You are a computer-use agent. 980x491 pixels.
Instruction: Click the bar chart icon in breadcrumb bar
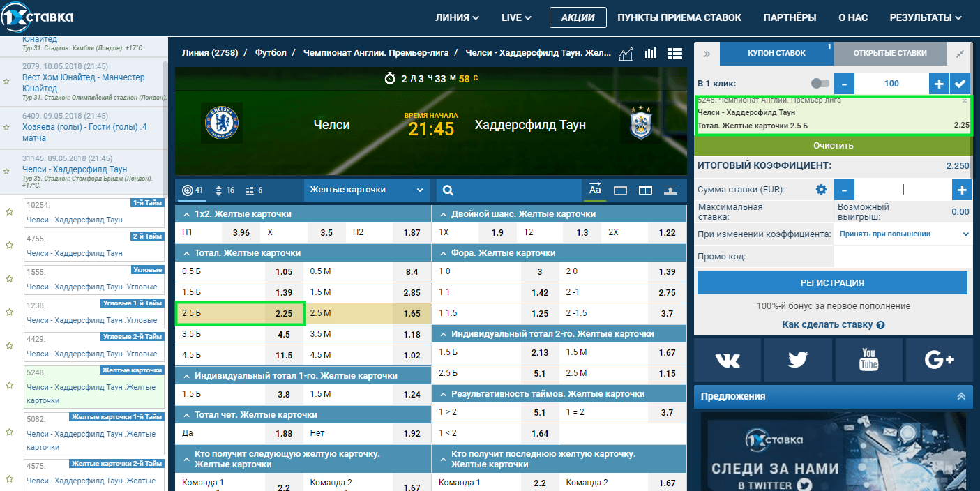650,54
